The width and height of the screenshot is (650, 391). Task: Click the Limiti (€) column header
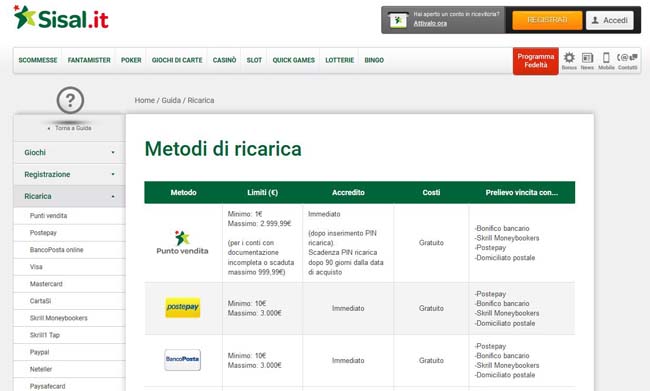262,192
